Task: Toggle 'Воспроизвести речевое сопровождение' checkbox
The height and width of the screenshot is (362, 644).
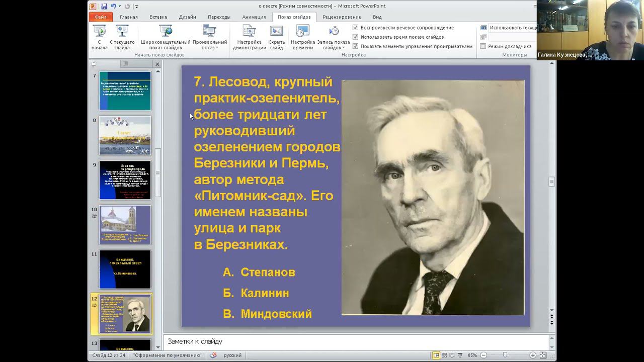Action: point(356,28)
